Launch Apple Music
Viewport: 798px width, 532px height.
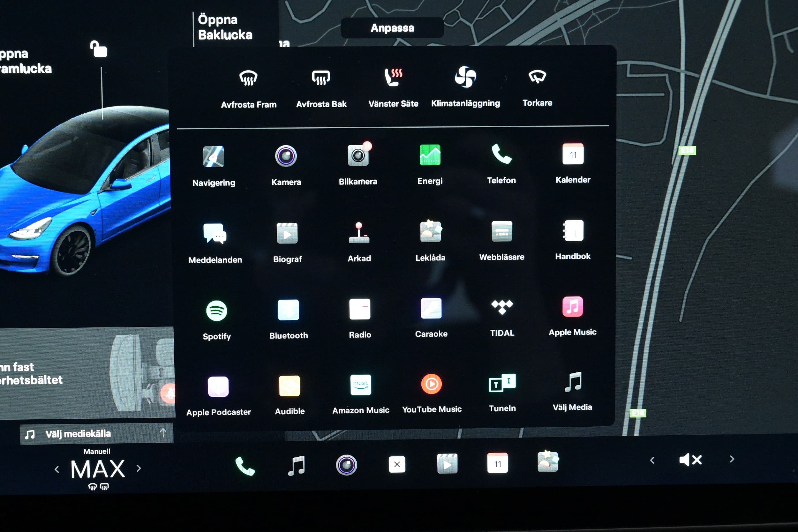coord(573,316)
